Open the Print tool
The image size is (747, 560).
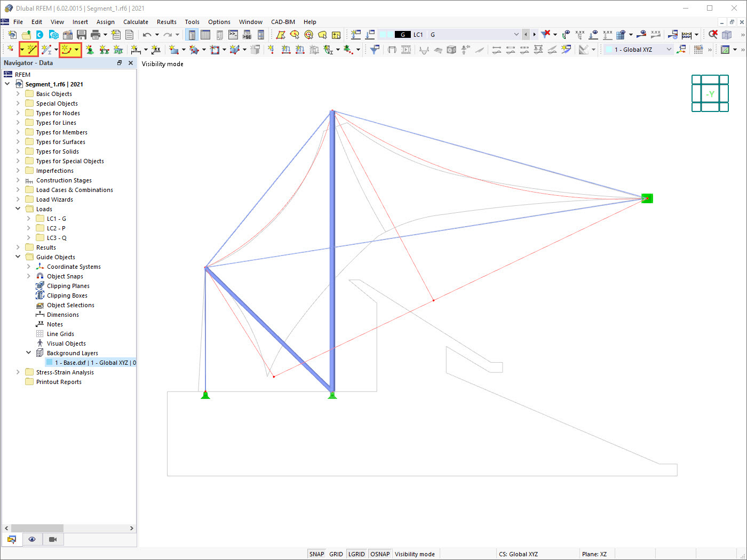(x=95, y=34)
